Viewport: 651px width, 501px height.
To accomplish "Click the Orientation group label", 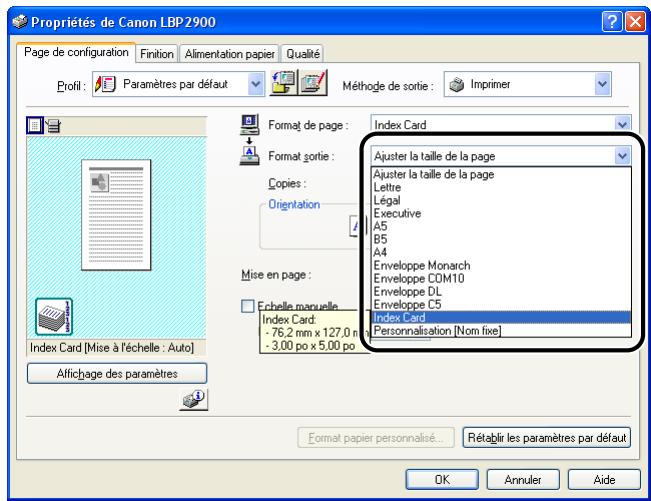I will 294,204.
